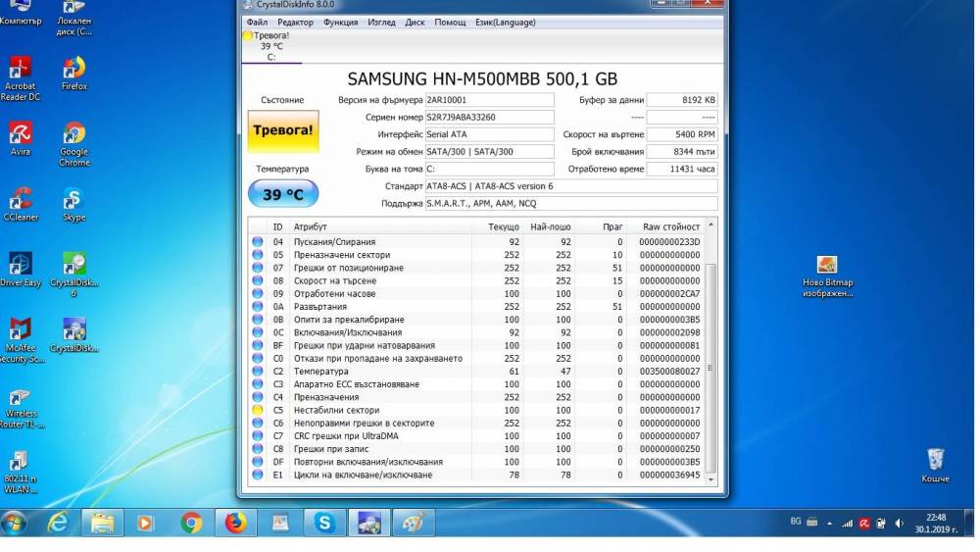
Task: Open the Диск menu
Action: coord(415,23)
